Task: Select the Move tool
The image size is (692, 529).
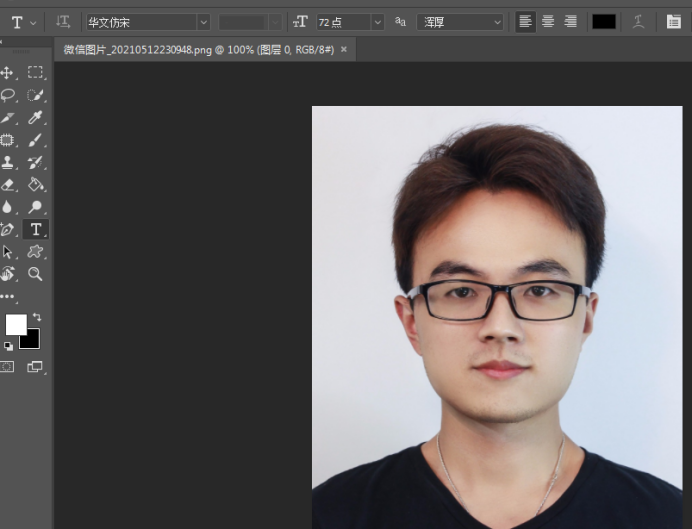Action: pos(7,72)
